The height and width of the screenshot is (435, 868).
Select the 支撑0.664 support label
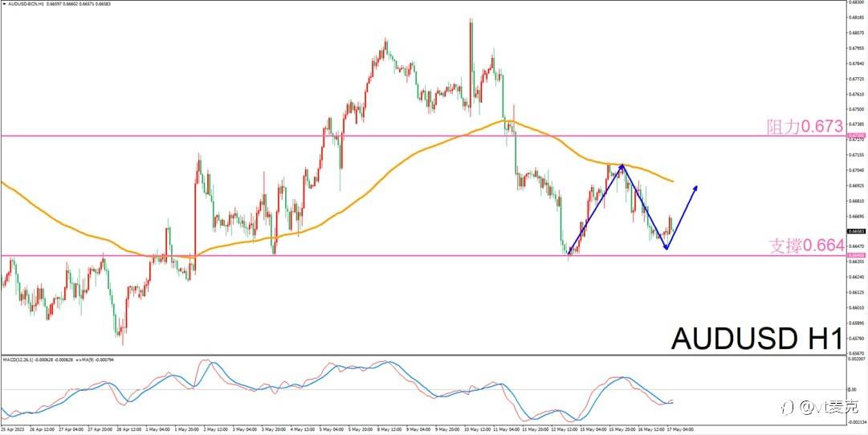(806, 246)
